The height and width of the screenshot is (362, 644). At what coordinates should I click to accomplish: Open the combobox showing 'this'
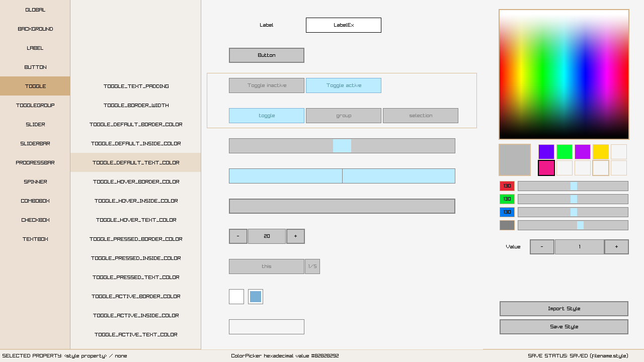(x=267, y=266)
